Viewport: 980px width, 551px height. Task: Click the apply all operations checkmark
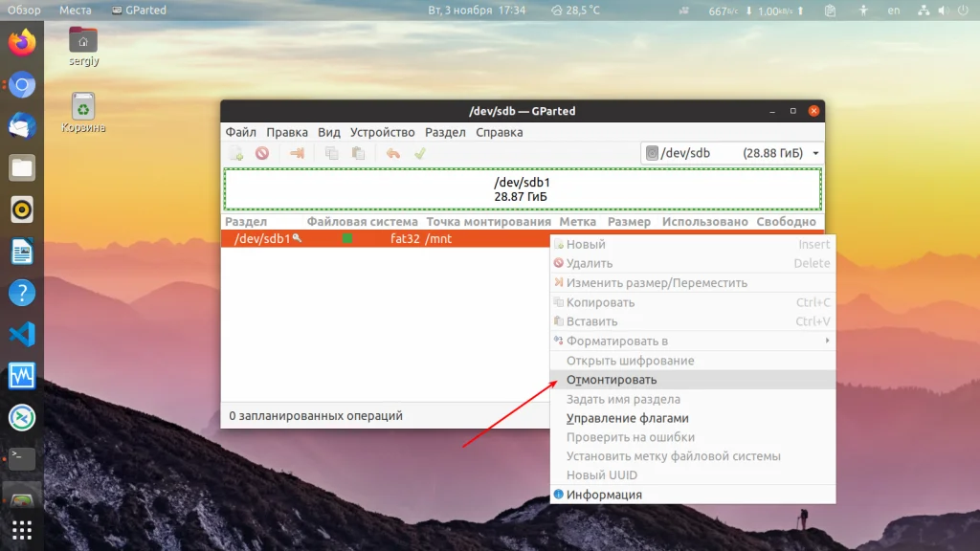[420, 153]
